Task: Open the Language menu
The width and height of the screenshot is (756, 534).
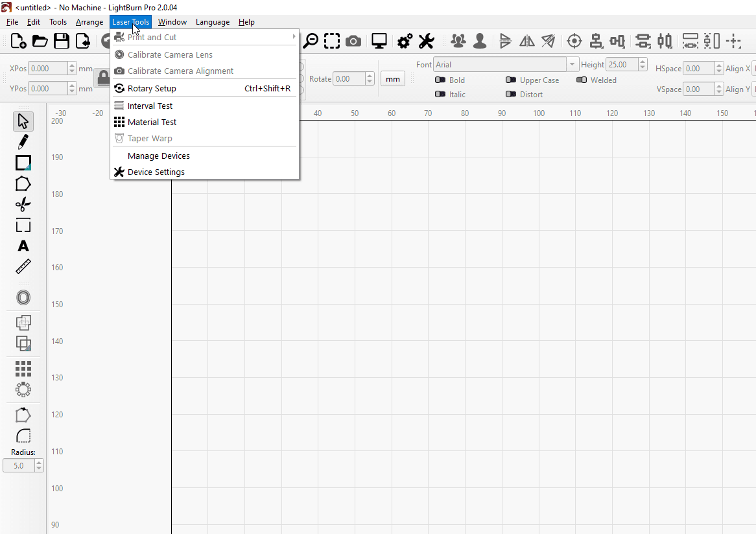Action: 213,22
